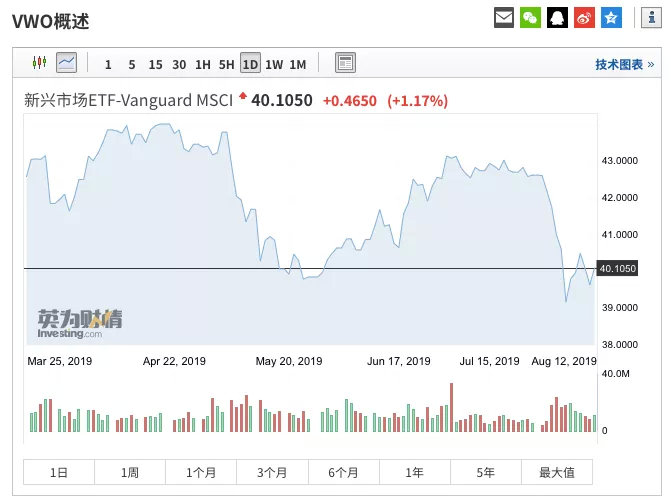
Task: Switch range to 1年 tab
Action: (414, 472)
